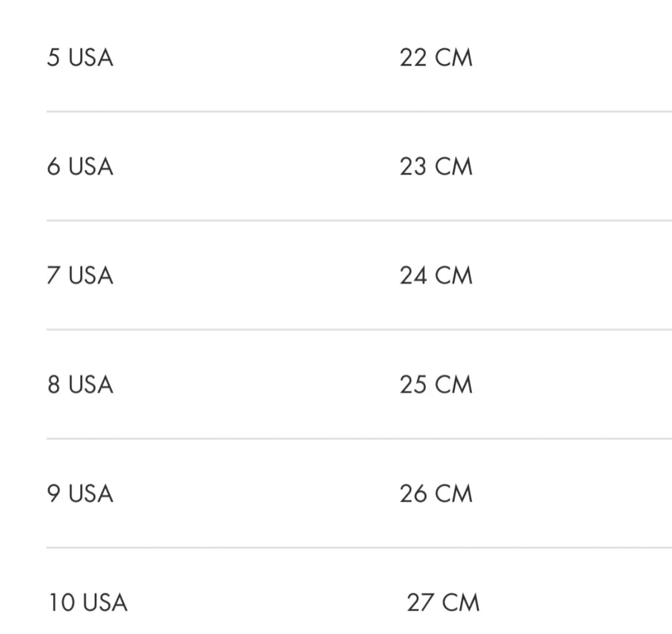This screenshot has width=672, height=634.
Task: Click the 27 CM value
Action: [x=443, y=602]
